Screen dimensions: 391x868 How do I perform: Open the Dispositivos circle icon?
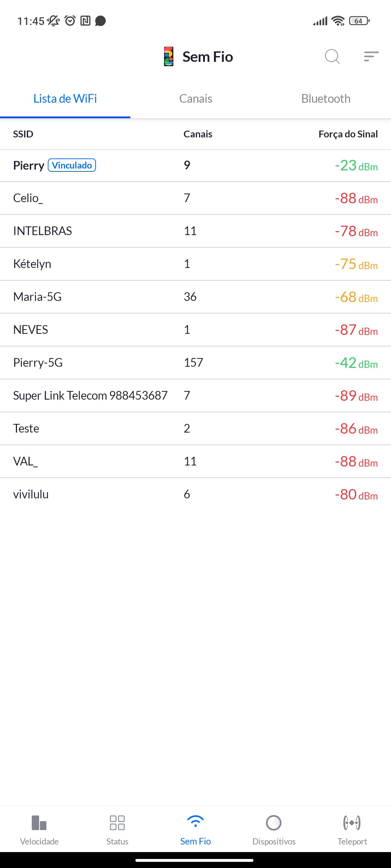click(274, 823)
